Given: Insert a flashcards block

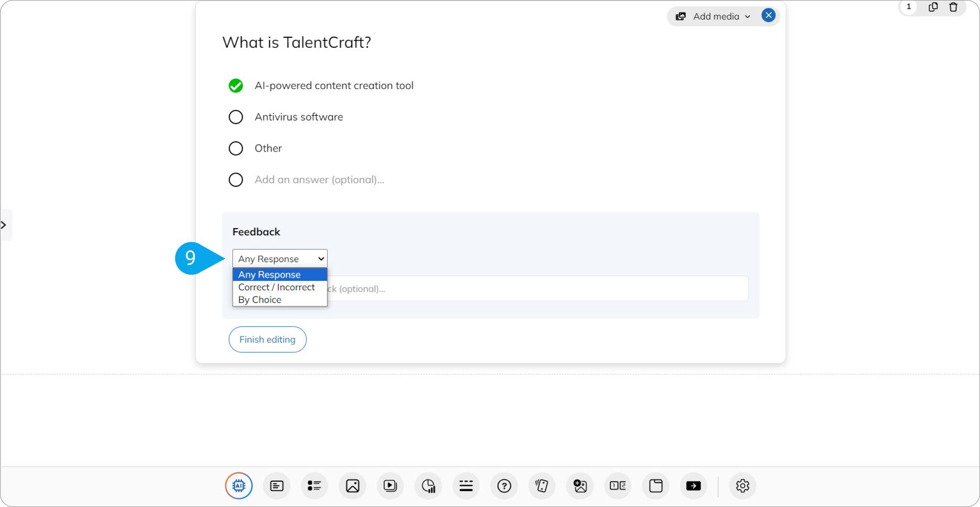Looking at the screenshot, I should tap(542, 486).
